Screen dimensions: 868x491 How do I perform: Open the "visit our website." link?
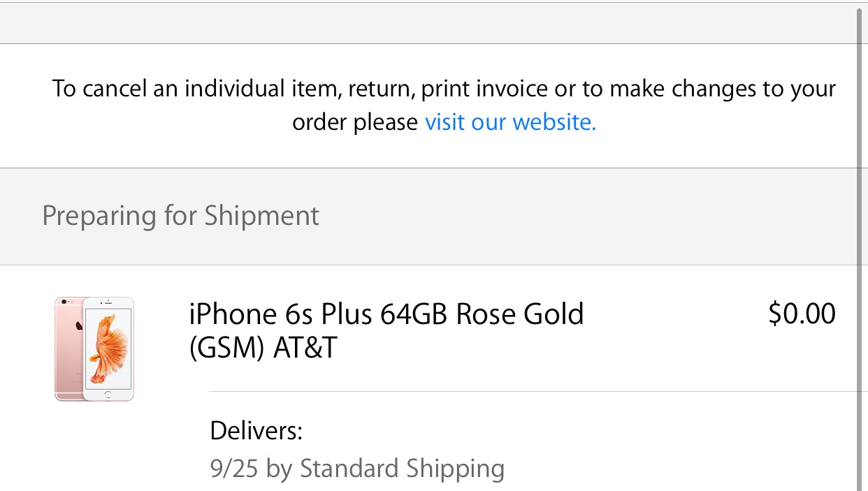[511, 122]
